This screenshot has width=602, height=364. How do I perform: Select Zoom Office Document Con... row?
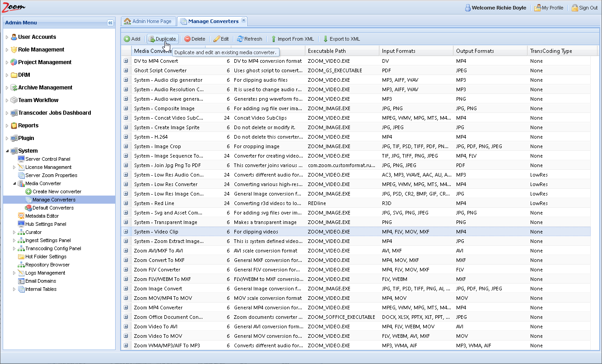[x=356, y=317]
